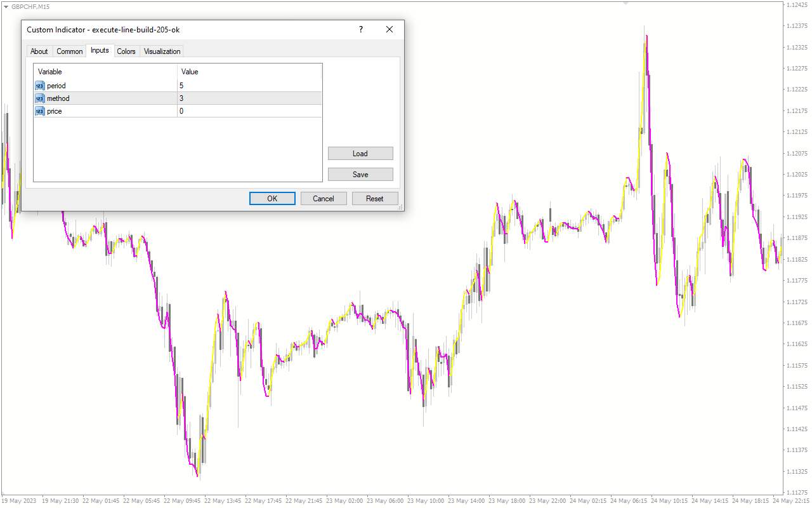Click the dialog resize grip corner
812x508 pixels.
pos(400,207)
